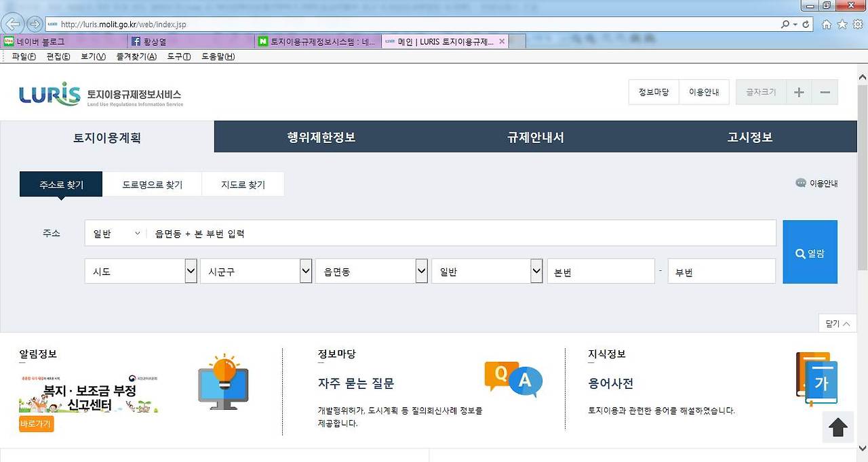Close the LURIS browser tab
868x462 pixels.
[502, 41]
